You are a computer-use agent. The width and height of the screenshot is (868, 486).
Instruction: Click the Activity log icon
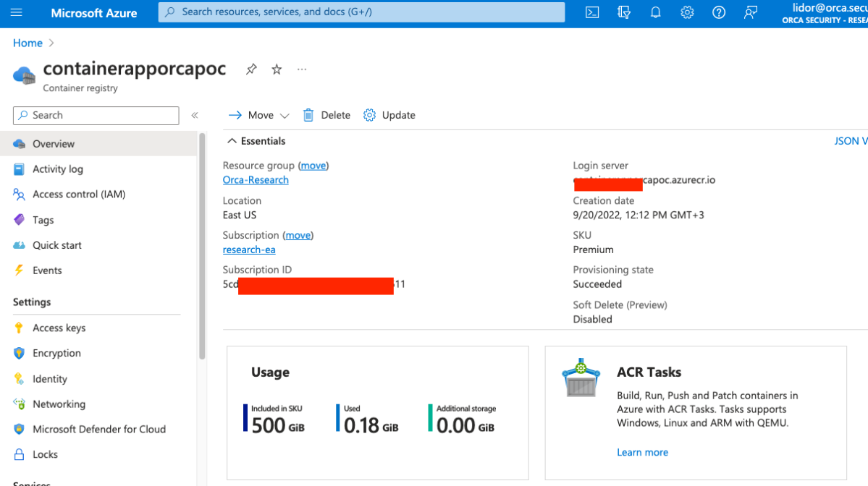pos(19,169)
